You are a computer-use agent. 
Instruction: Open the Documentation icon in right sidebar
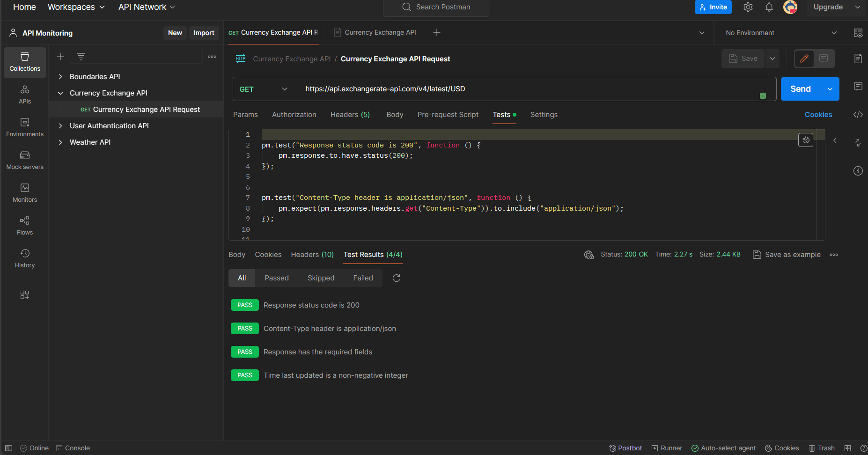tap(858, 59)
